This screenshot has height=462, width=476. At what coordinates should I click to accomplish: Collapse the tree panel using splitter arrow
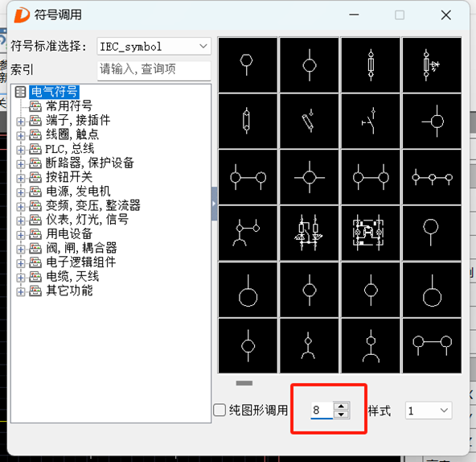coord(214,204)
